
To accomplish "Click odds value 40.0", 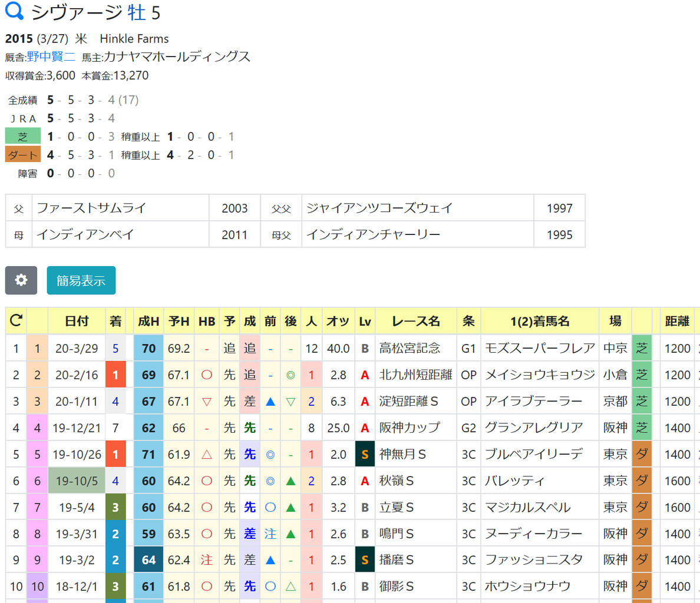I will pyautogui.click(x=338, y=348).
